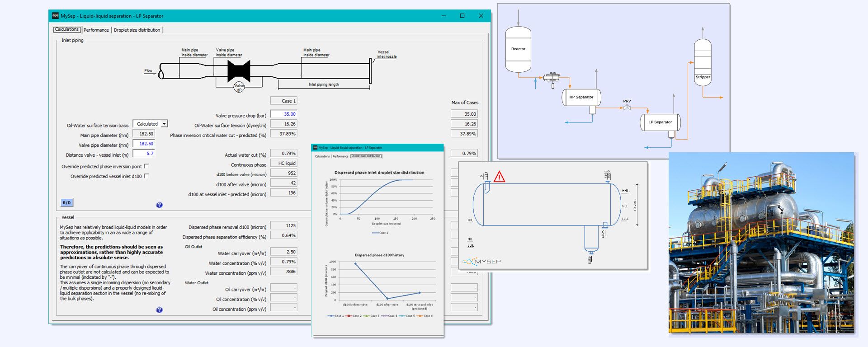This screenshot has width=868, height=347.
Task: Click the PRV valve symbol in flowsheet
Action: [x=627, y=108]
